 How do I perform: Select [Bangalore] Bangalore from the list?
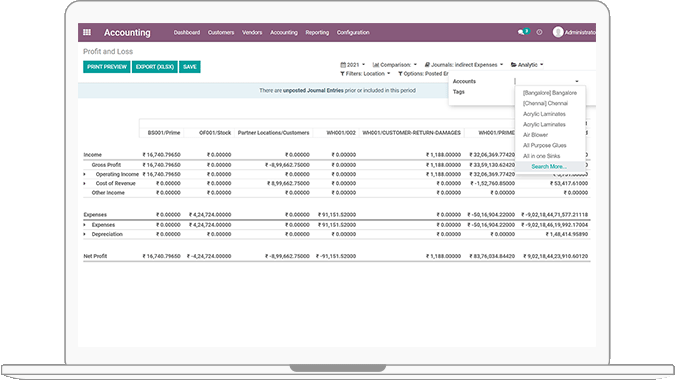coord(550,93)
